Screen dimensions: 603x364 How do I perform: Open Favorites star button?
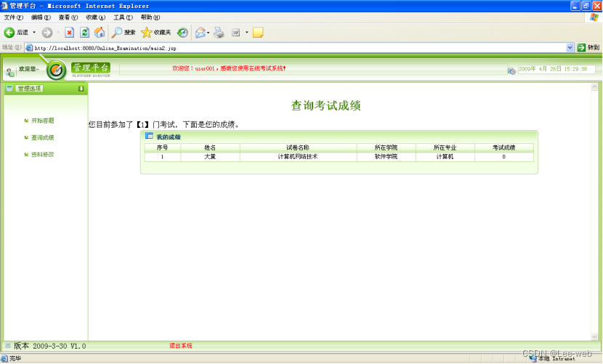click(155, 33)
